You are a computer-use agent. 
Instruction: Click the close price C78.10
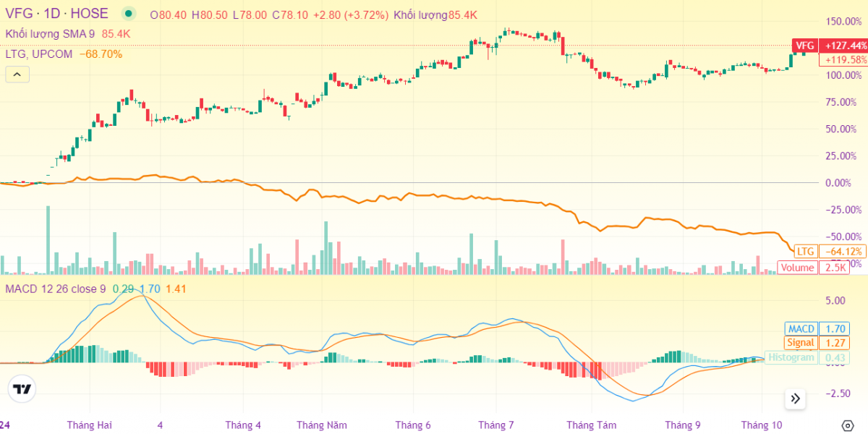[x=290, y=14]
